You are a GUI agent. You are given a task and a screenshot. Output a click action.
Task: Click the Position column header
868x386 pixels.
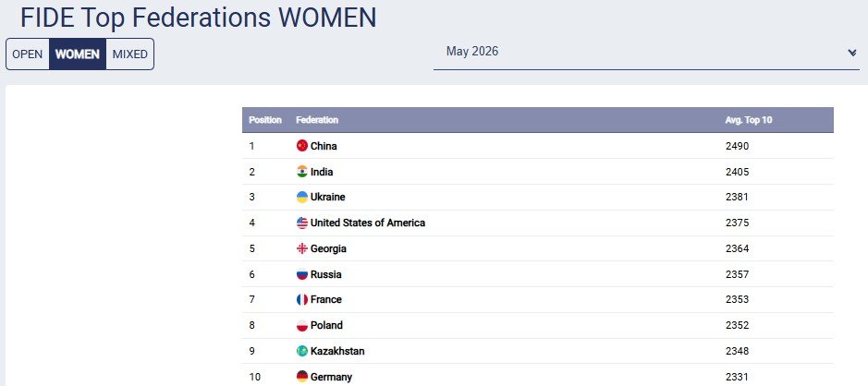point(265,120)
